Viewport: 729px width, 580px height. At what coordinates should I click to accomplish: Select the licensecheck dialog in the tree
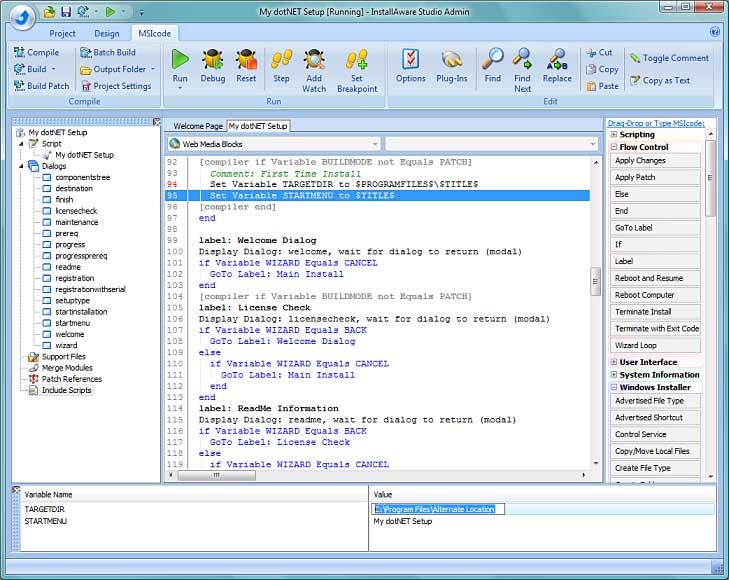[76, 211]
